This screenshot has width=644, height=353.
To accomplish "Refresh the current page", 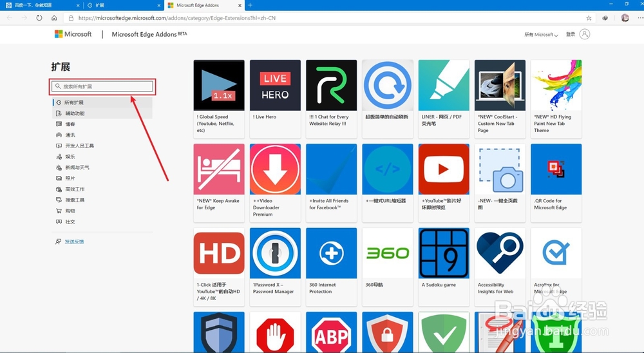I will point(39,18).
